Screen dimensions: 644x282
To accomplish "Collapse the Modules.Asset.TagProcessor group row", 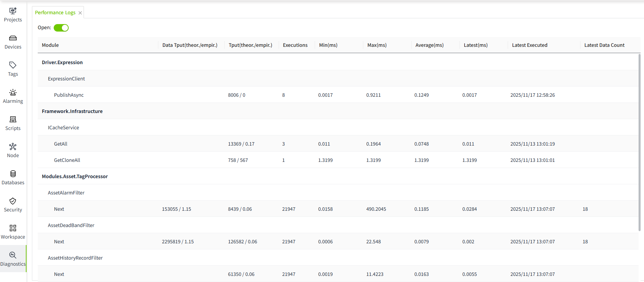I will point(75,176).
